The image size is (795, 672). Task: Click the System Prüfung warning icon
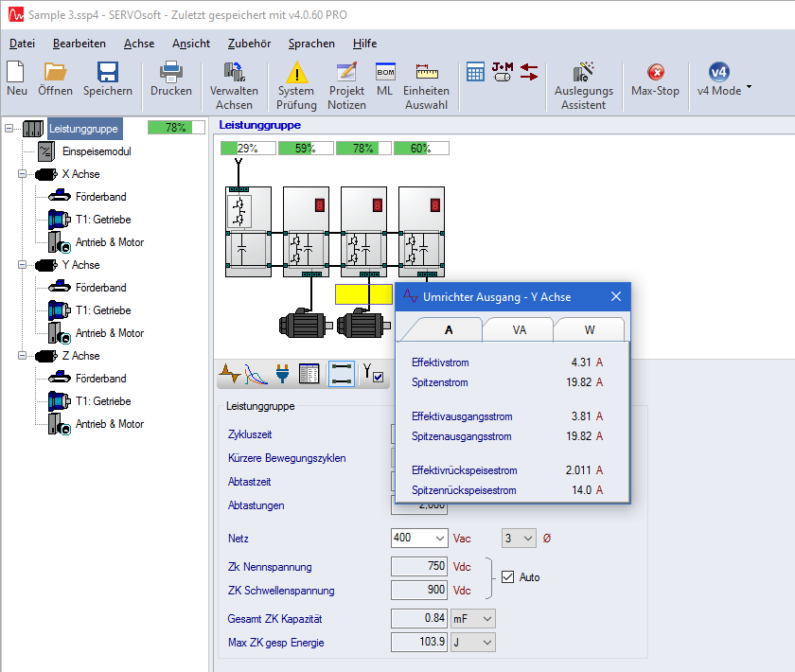296,73
